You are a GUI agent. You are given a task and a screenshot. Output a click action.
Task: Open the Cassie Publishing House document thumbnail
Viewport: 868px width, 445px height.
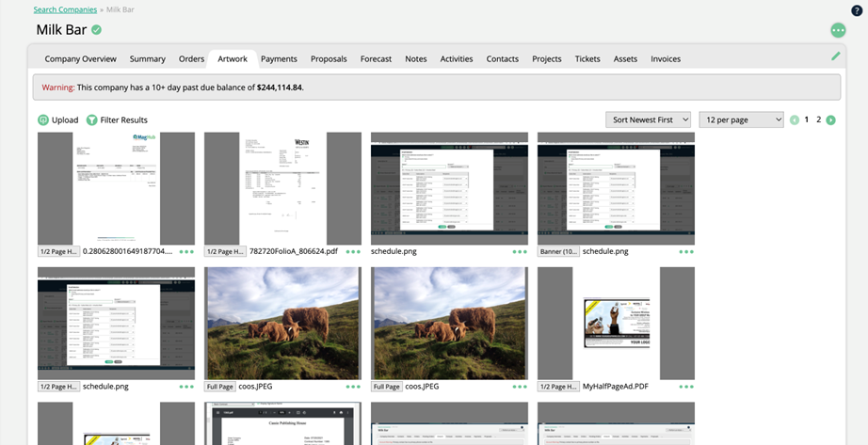click(282, 423)
